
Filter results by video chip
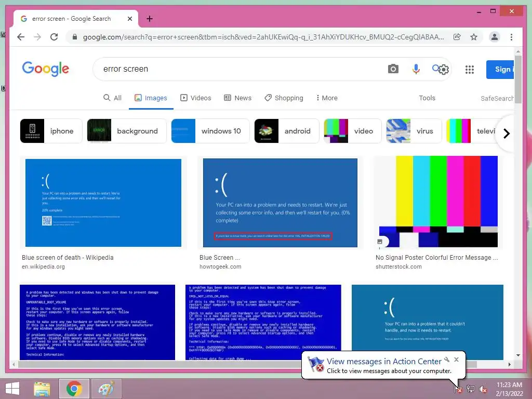click(x=353, y=131)
